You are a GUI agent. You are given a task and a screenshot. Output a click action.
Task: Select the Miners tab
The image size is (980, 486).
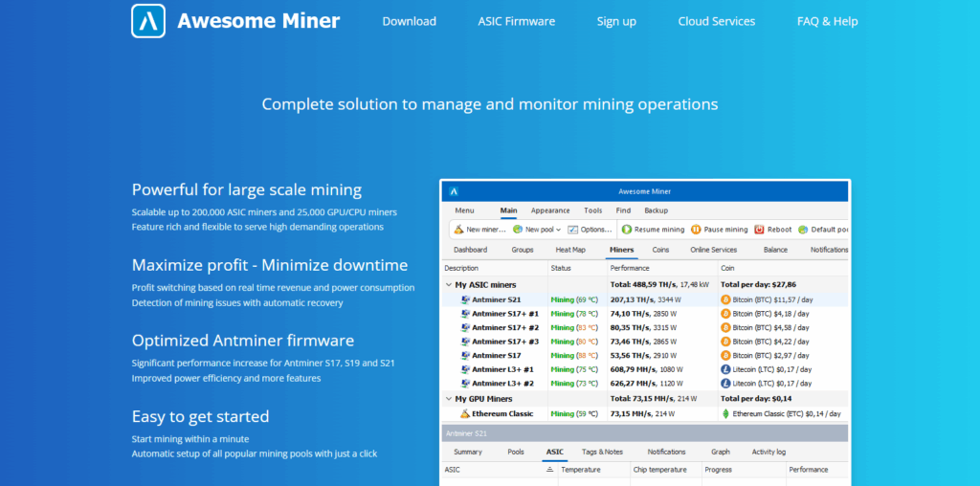[x=621, y=250]
